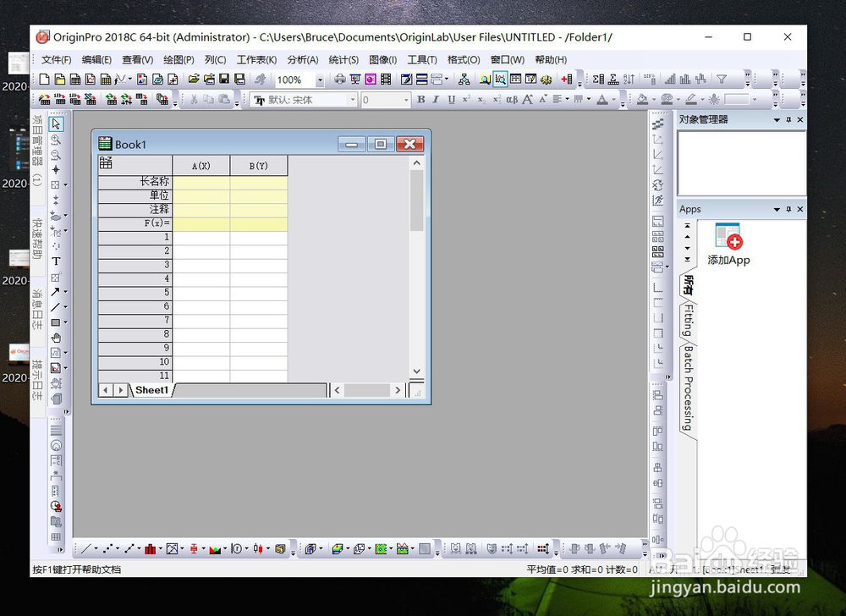Click the Add App icon in Apps panel
Viewport: 846px width, 616px height.
point(728,236)
